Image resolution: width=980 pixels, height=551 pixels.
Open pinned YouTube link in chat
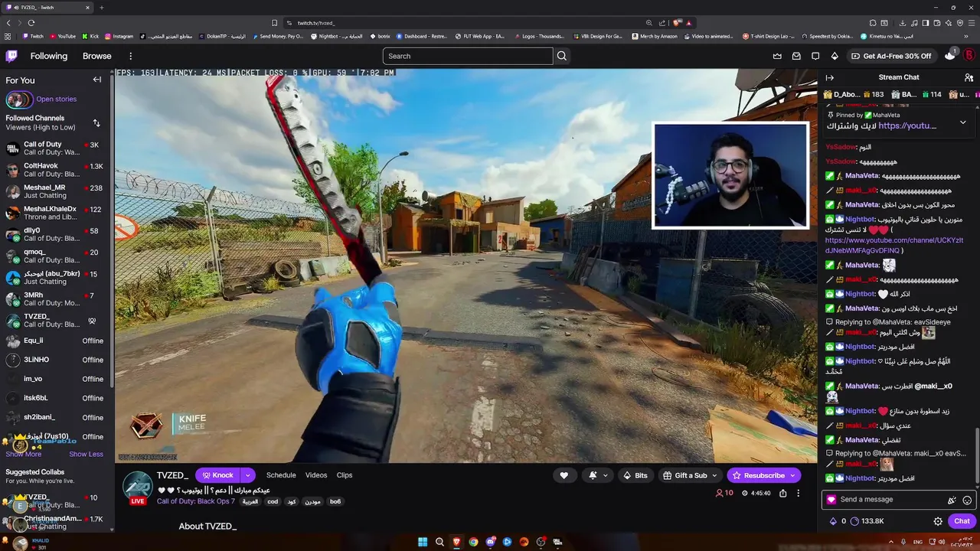pyautogui.click(x=907, y=126)
